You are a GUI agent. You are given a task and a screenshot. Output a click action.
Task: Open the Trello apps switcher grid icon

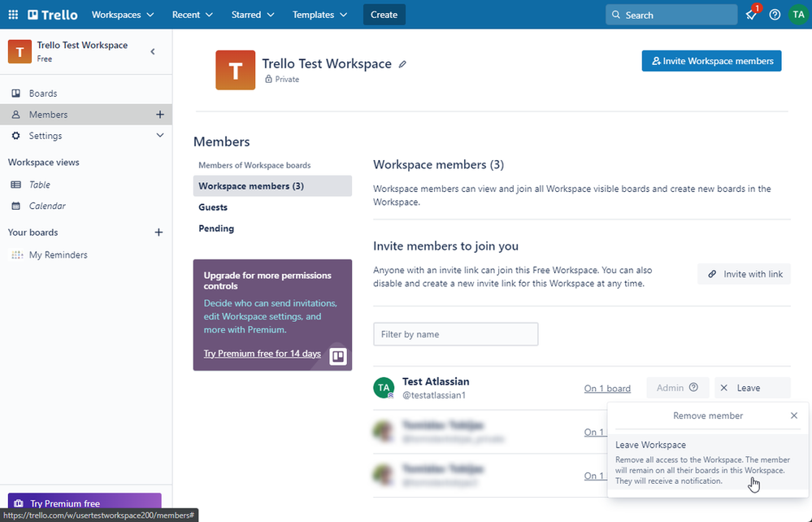coord(12,14)
